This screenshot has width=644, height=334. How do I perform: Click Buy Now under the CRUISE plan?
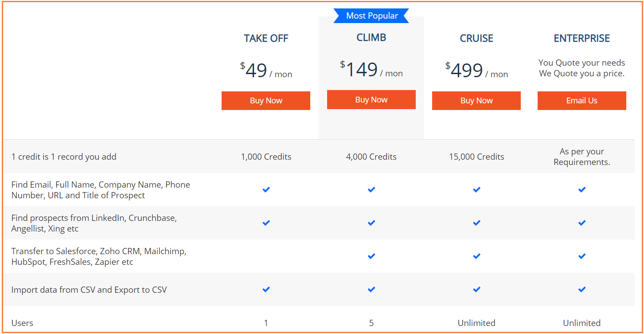[476, 101]
